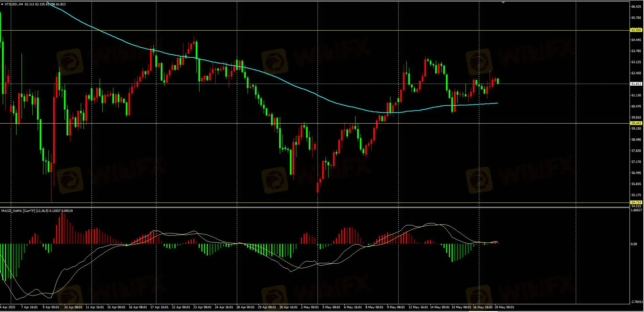644x312 pixels.
Task: Click the 57.170 price axis value
Action: pos(636,162)
